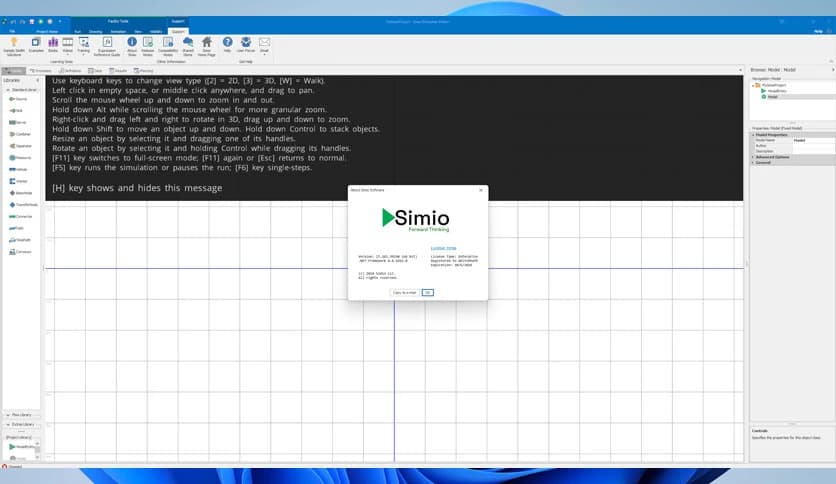Switch to the Run ribbon tab

pos(77,31)
